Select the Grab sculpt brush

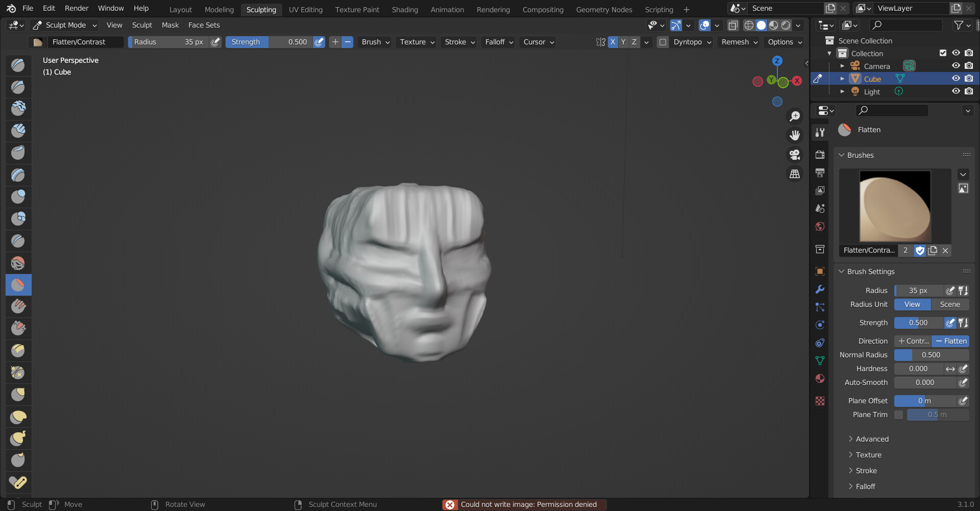point(18,394)
